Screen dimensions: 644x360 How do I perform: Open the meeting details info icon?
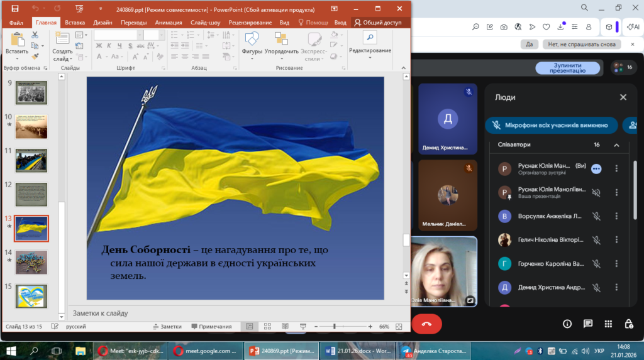click(567, 324)
